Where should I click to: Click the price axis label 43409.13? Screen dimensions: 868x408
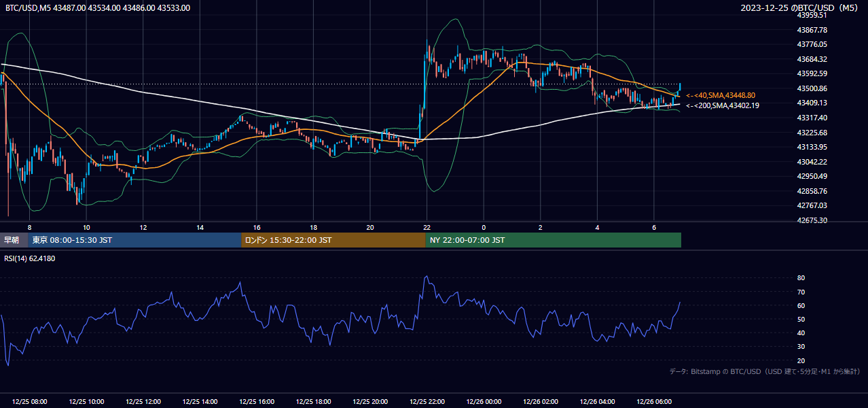tap(812, 103)
